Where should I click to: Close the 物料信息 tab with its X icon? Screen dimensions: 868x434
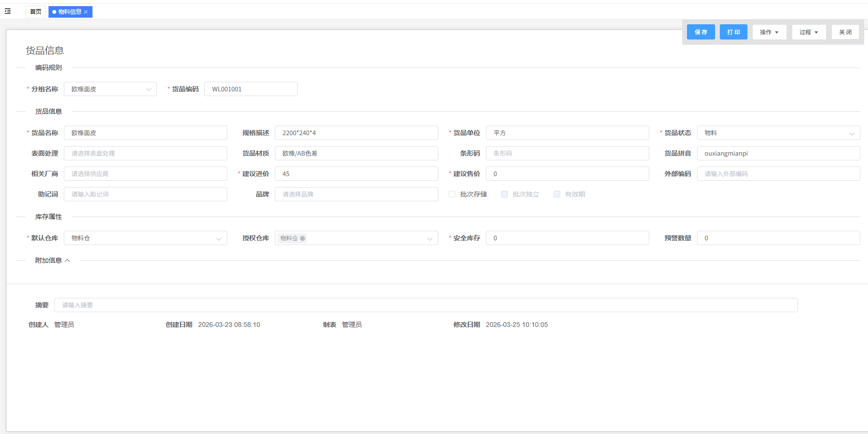86,12
